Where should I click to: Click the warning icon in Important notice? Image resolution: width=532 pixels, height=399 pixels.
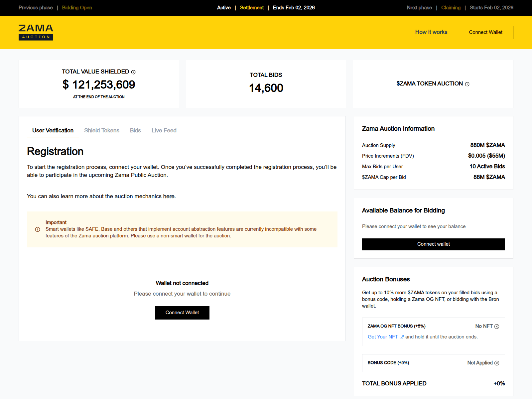coord(38,229)
